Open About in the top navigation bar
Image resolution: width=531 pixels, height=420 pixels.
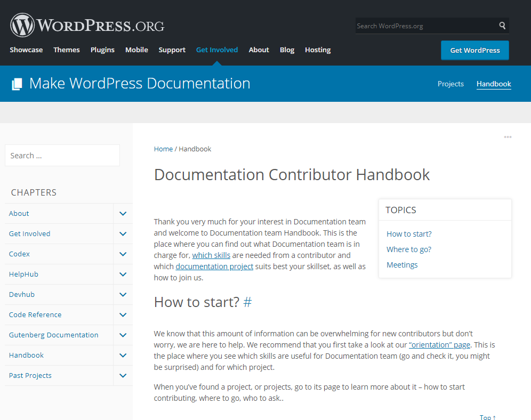pos(259,50)
